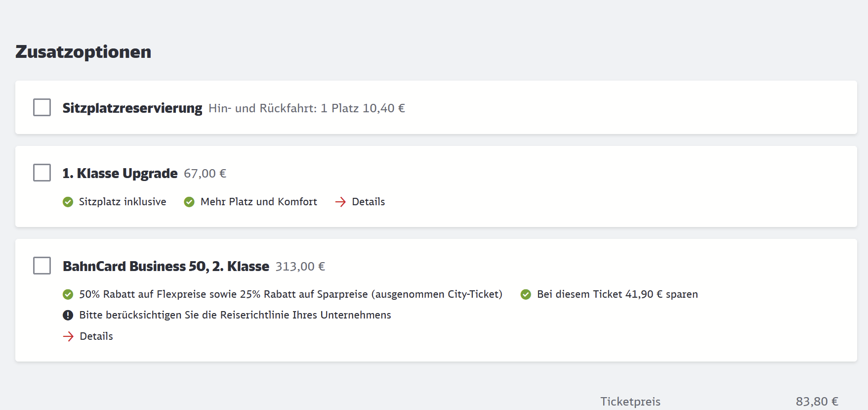The image size is (868, 410).
Task: Click the 1. Klasse Upgrade title
Action: click(x=120, y=173)
